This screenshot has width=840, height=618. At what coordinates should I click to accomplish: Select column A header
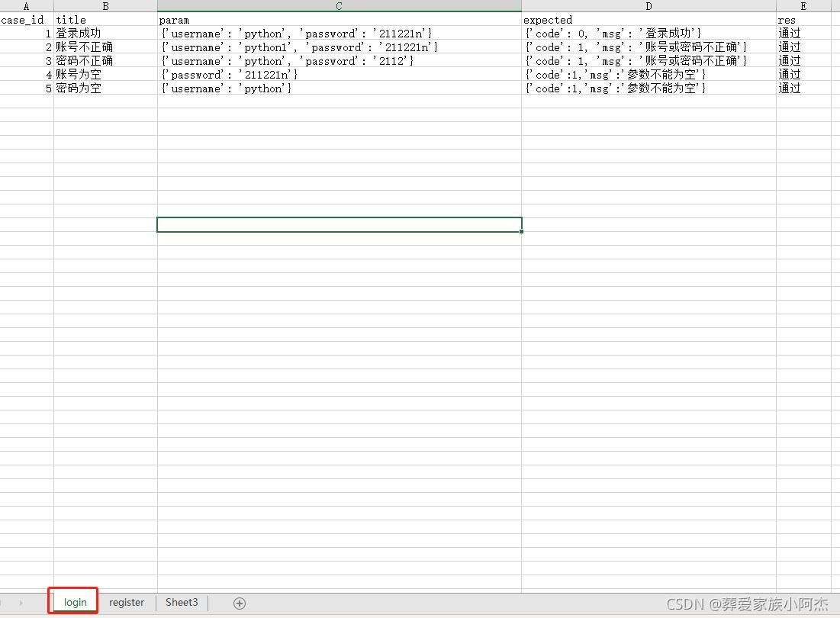[26, 6]
